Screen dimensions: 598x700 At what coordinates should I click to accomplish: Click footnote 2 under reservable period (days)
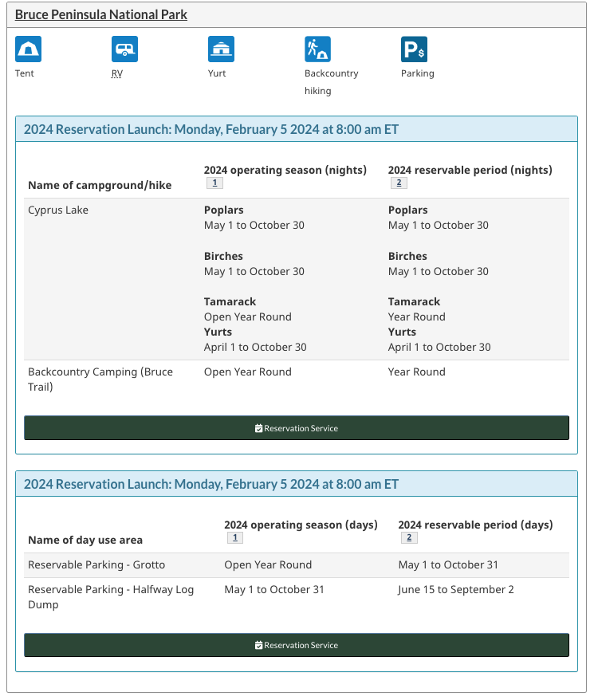408,538
